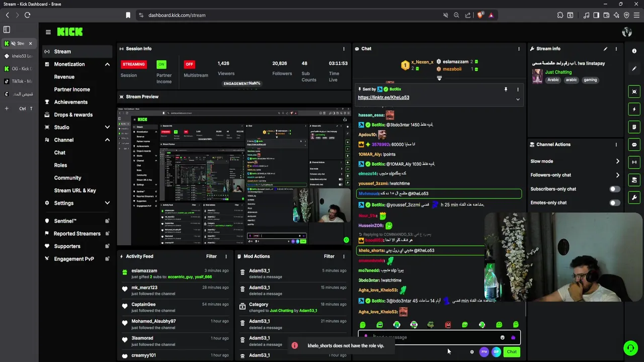Open Mod Actions Filter dropdown
Screen dimensions: 644x362
(x=329, y=256)
